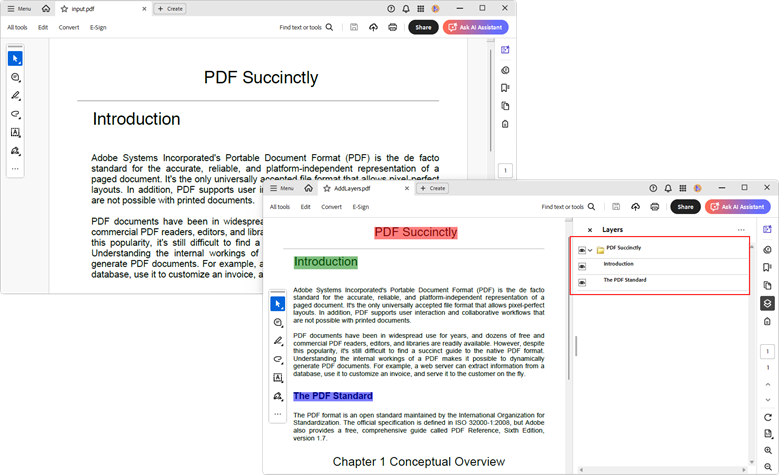Open Layers panel options menu

tap(741, 230)
